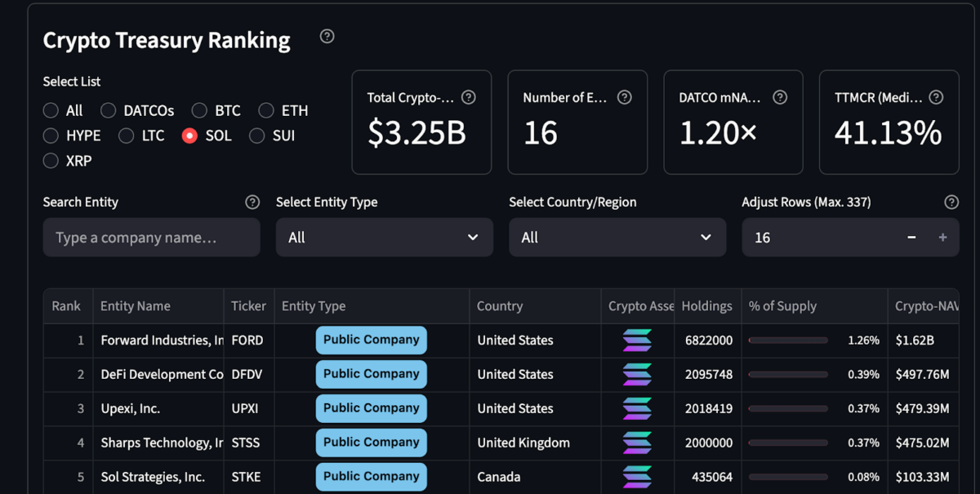Open the help icon beside Crypto Treasury Ranking
The width and height of the screenshot is (980, 494).
tap(327, 36)
